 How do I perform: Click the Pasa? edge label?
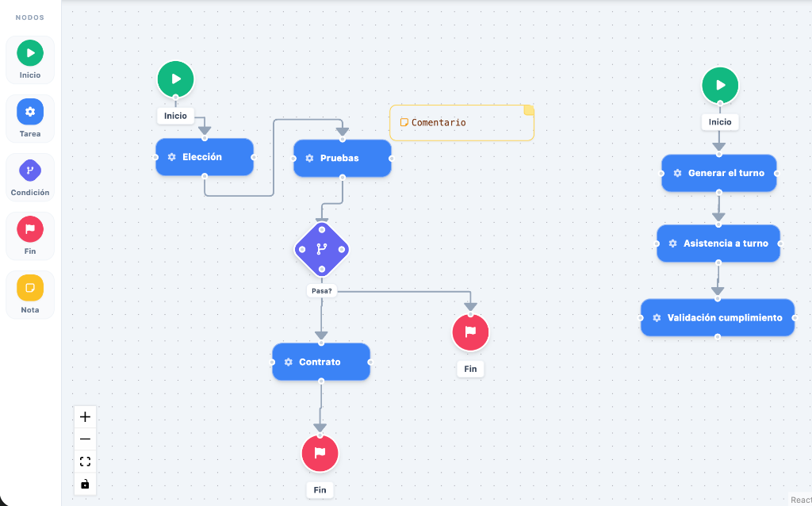click(x=322, y=291)
